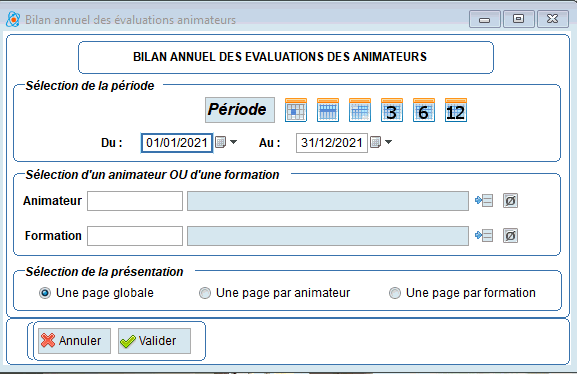Open calendar picker for Au date
Screen dimensions: 577x374
point(375,142)
